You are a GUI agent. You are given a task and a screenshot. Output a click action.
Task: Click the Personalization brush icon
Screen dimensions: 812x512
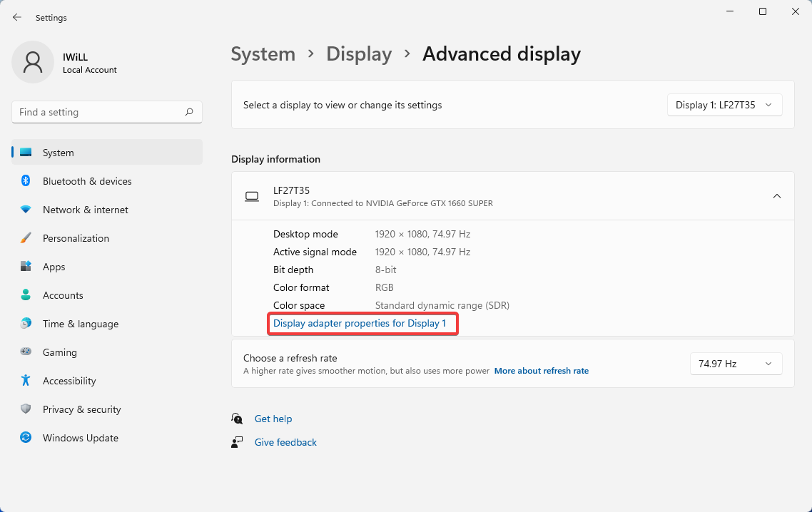point(26,238)
